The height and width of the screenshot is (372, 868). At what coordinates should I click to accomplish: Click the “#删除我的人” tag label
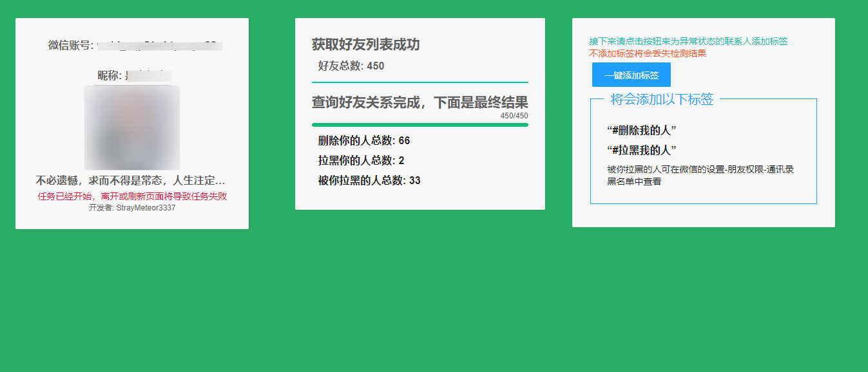pyautogui.click(x=641, y=131)
